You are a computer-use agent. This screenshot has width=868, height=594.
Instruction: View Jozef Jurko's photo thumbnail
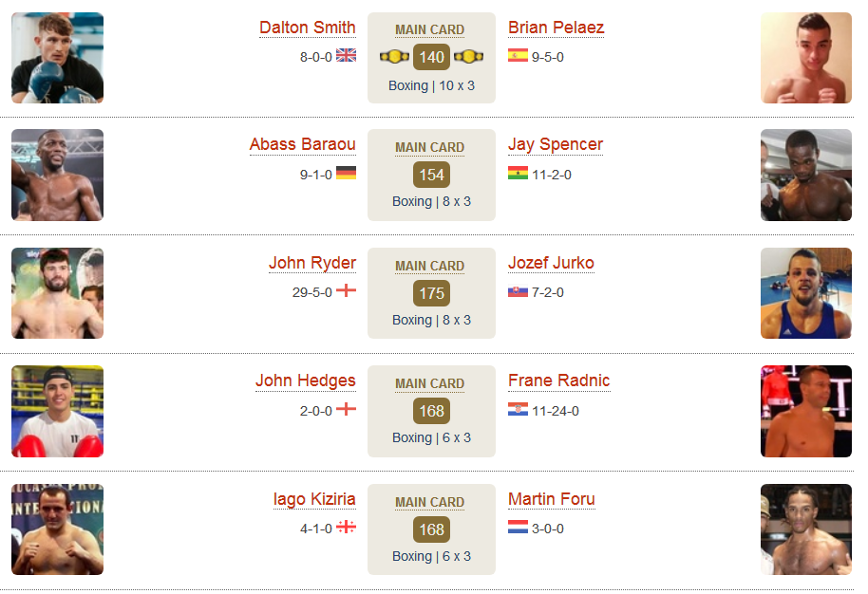[x=806, y=293]
